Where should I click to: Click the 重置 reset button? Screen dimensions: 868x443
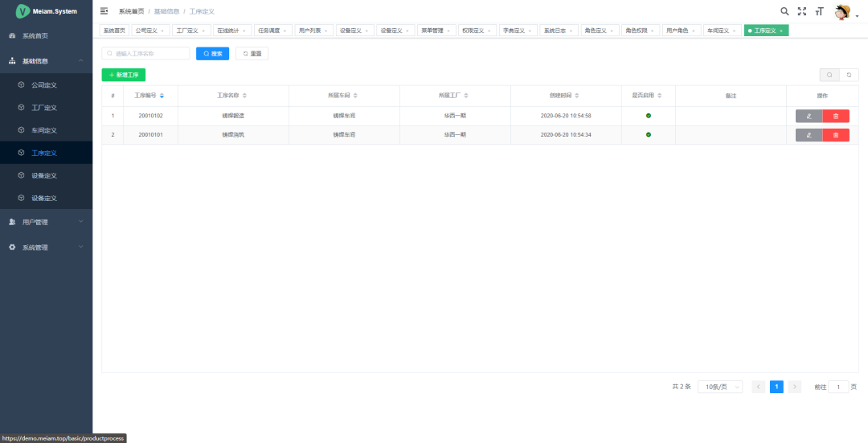tap(252, 54)
